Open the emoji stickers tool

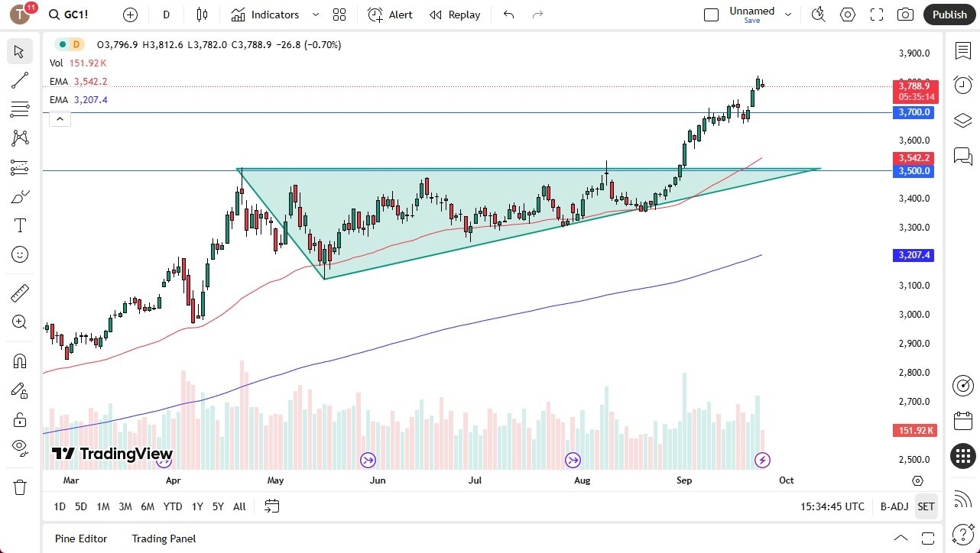click(19, 254)
